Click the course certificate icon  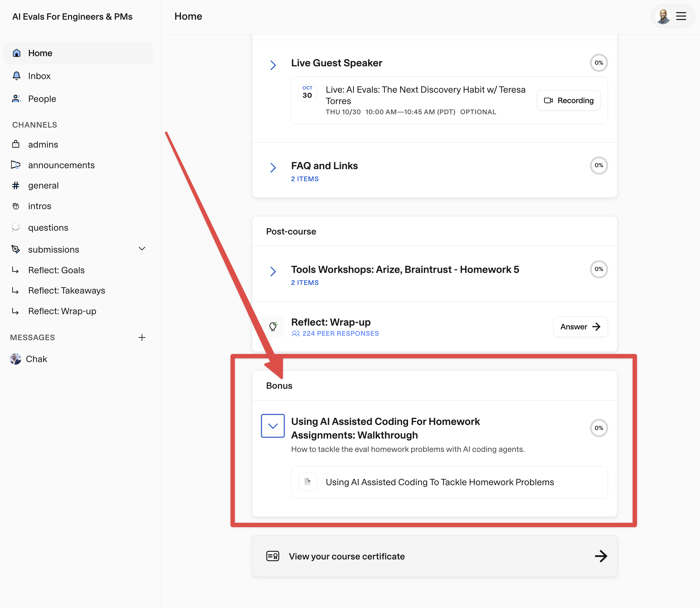click(273, 556)
